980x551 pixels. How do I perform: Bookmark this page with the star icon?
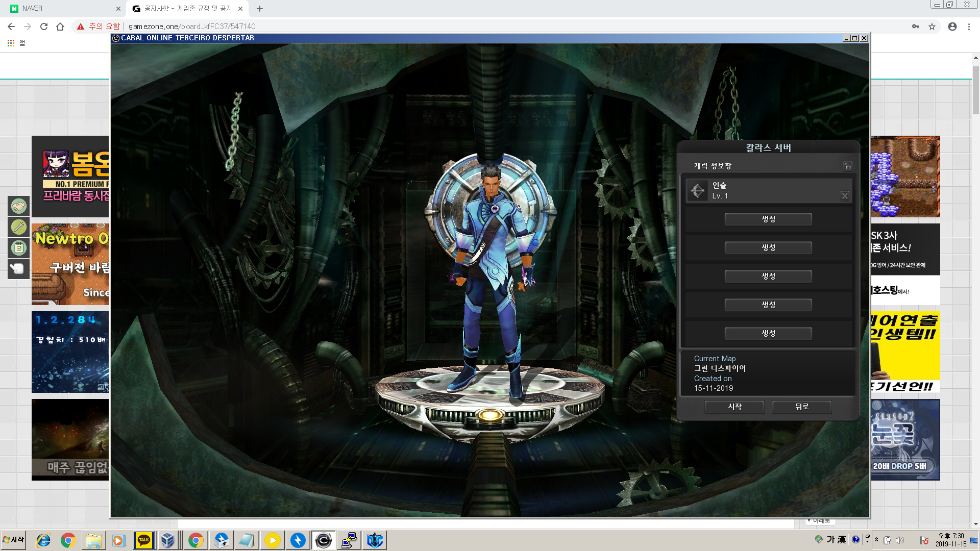(932, 27)
